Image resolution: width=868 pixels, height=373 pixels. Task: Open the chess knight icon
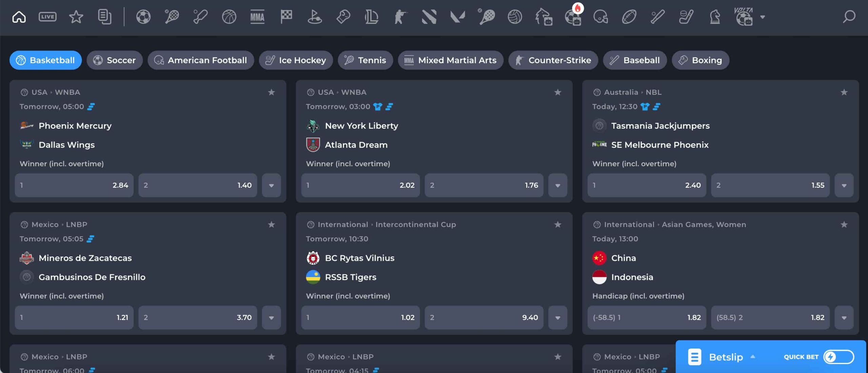tap(715, 17)
